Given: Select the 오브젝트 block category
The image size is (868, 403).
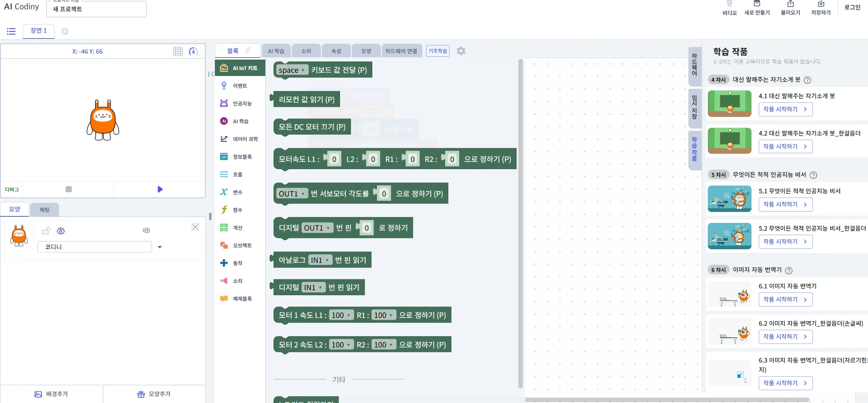Looking at the screenshot, I should [x=240, y=246].
